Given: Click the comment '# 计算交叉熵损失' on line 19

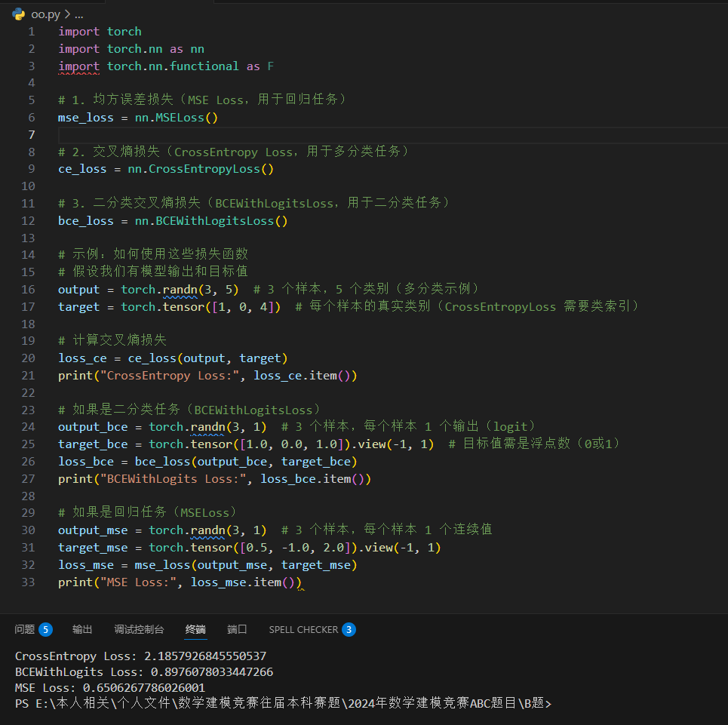Looking at the screenshot, I should coord(112,340).
